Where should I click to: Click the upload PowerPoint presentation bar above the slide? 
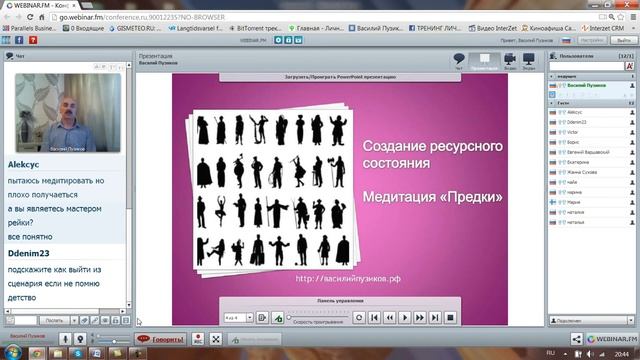point(340,77)
